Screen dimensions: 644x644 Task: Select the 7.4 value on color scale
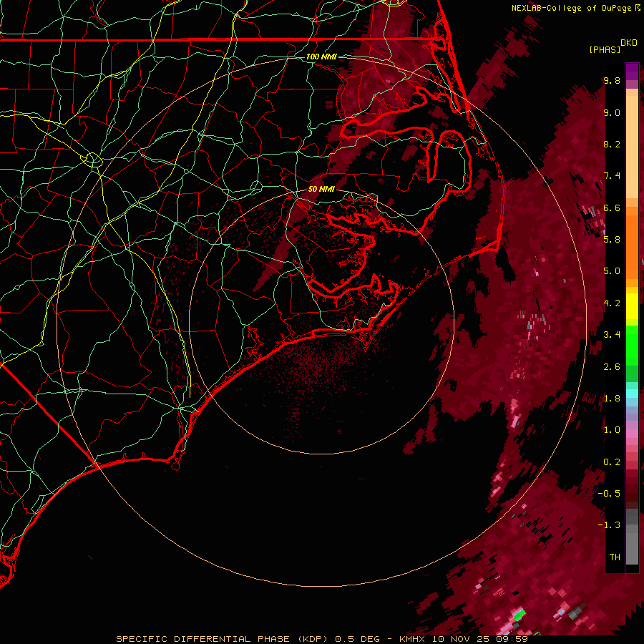(x=612, y=176)
